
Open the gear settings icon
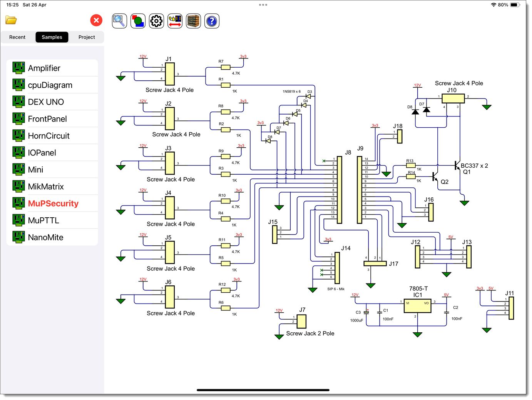156,21
